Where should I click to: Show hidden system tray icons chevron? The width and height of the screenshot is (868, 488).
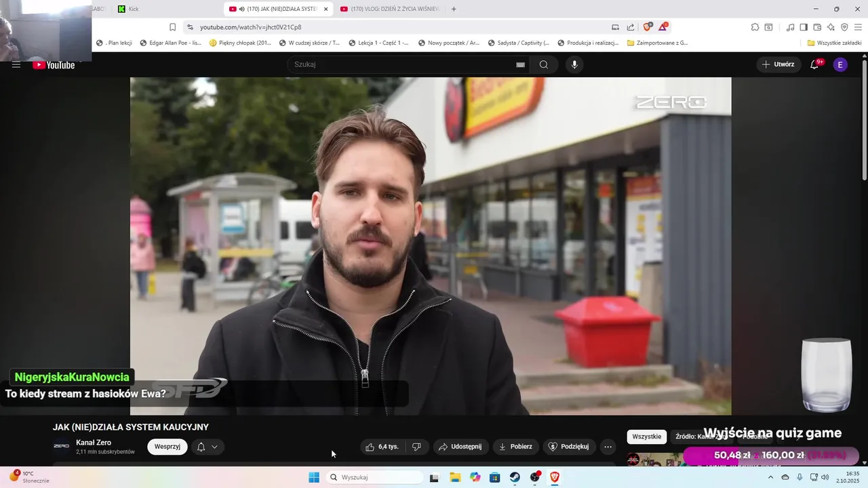[x=770, y=477]
